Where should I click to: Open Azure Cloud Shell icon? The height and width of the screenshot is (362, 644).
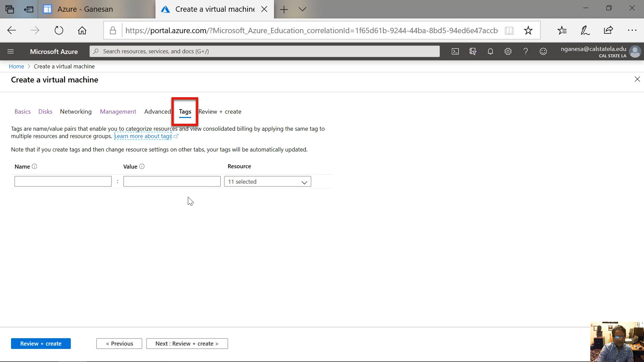[455, 51]
